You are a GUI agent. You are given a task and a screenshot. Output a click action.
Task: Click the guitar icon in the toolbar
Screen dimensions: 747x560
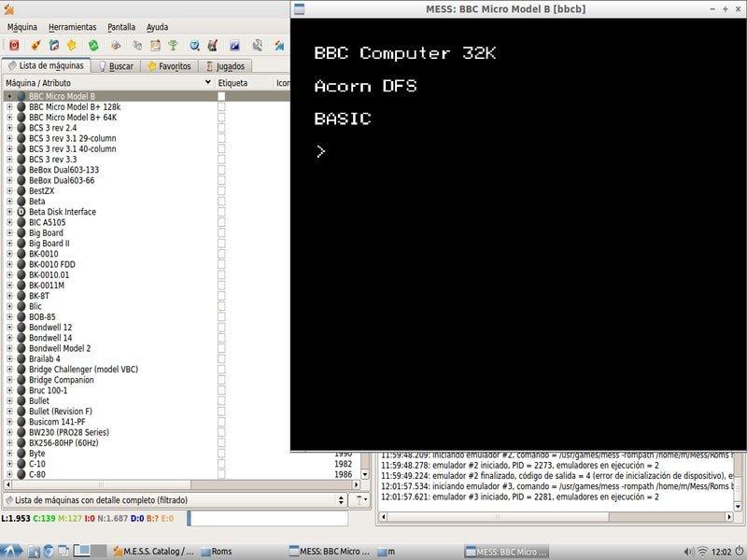(x=213, y=45)
